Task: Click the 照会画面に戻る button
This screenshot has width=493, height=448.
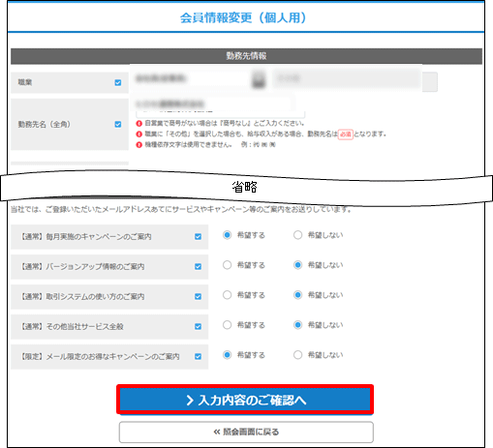Action: click(246, 433)
